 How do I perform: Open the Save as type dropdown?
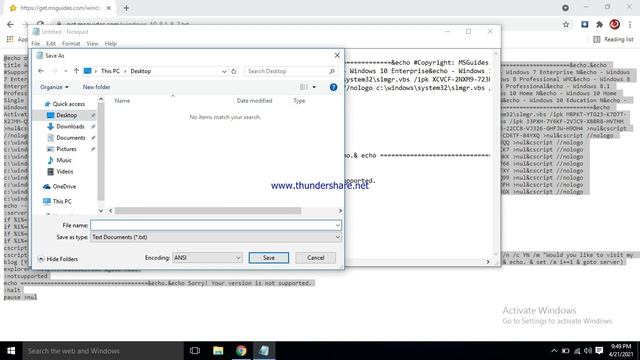click(216, 237)
